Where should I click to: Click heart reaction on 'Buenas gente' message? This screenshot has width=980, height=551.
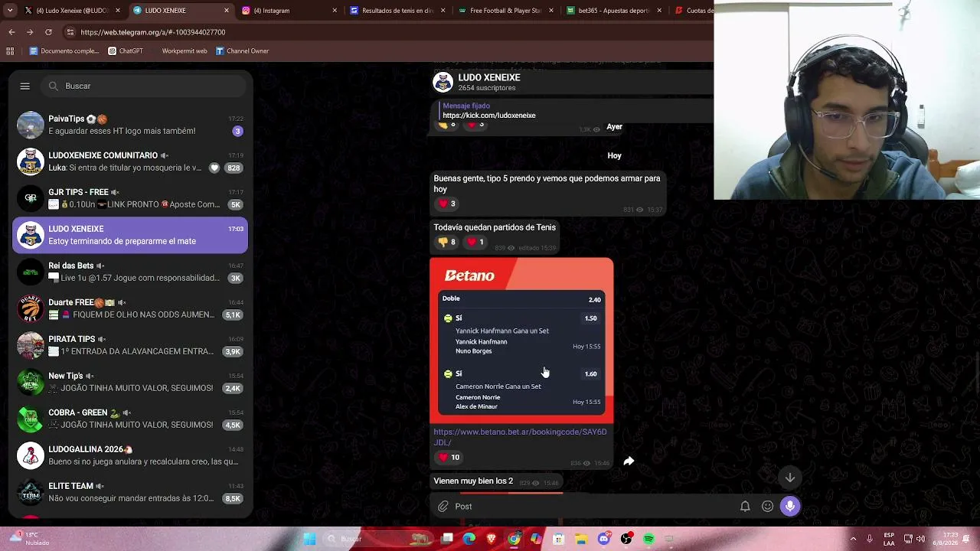(x=446, y=204)
